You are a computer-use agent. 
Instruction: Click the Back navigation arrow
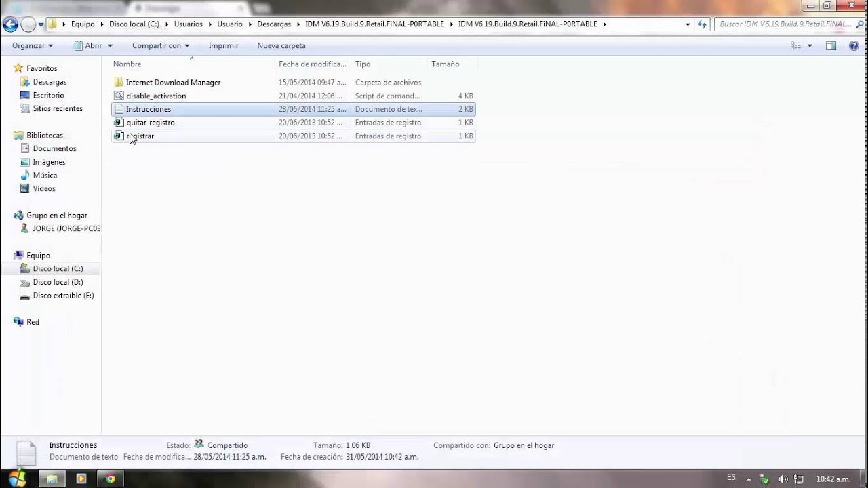click(10, 25)
